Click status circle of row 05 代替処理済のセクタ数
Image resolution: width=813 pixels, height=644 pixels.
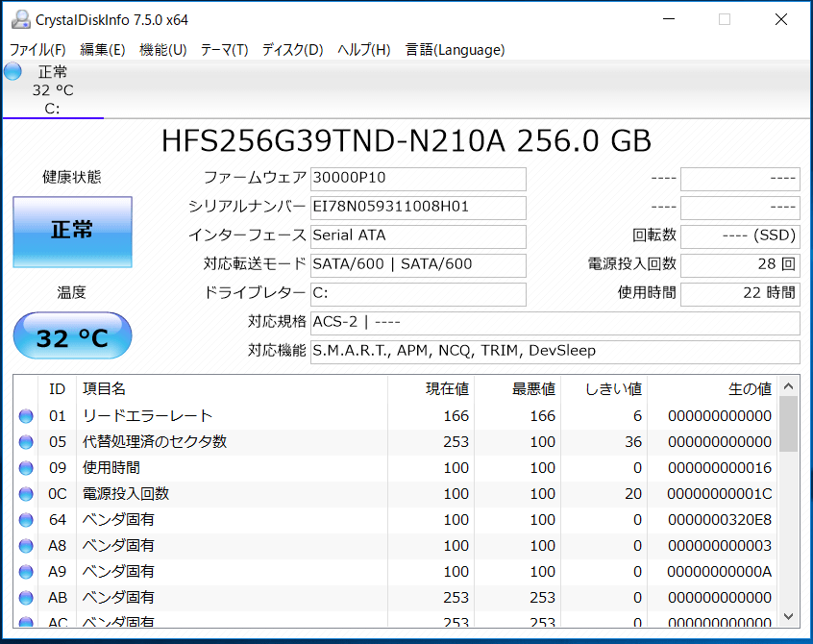[x=26, y=442]
